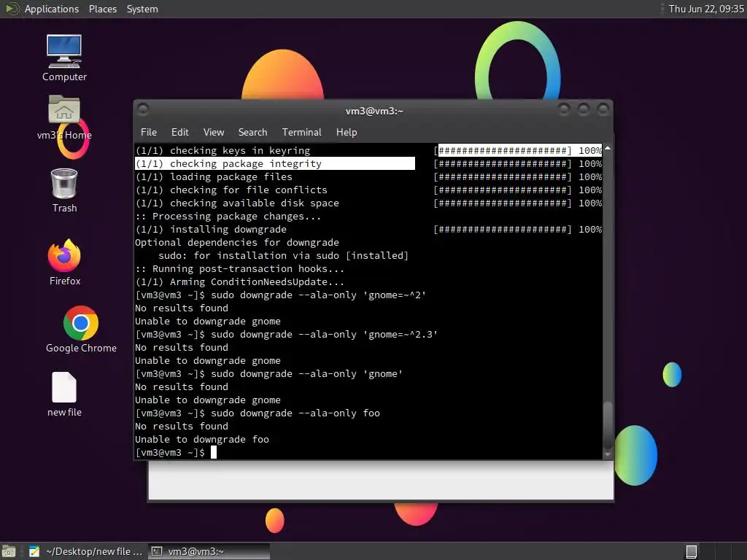Open the System menu
Image resolution: width=747 pixels, height=560 pixels.
click(142, 9)
